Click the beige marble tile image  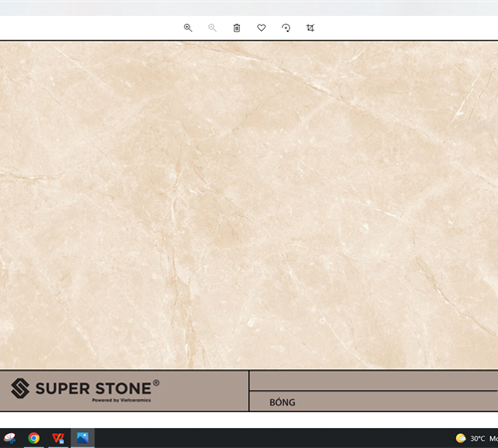pyautogui.click(x=249, y=205)
